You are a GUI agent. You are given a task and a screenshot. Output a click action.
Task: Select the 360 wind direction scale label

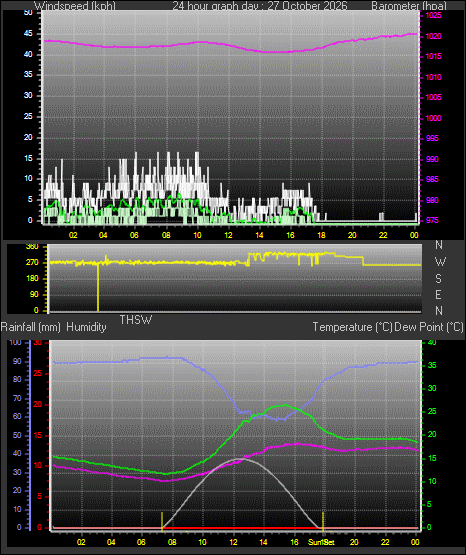(33, 247)
